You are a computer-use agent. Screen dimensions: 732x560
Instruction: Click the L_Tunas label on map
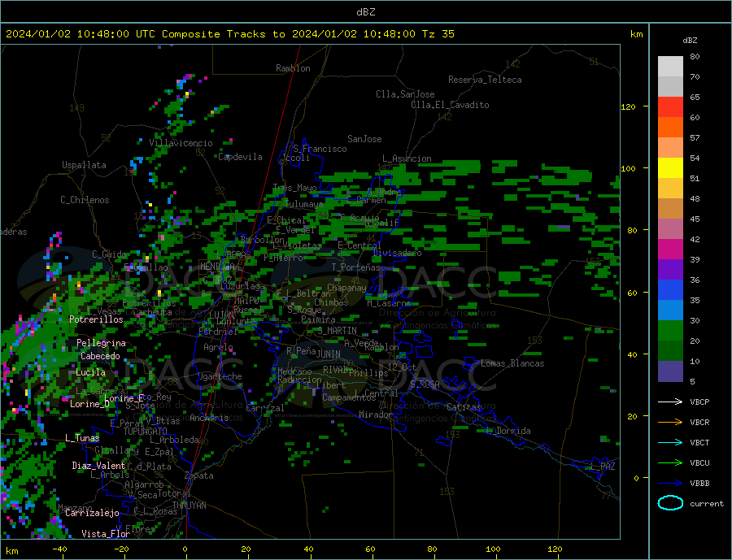[82, 438]
